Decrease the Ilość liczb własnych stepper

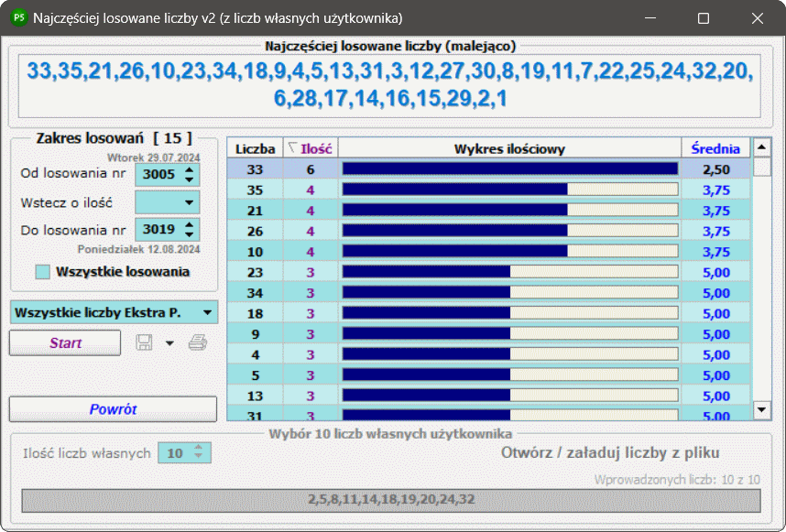click(x=199, y=457)
